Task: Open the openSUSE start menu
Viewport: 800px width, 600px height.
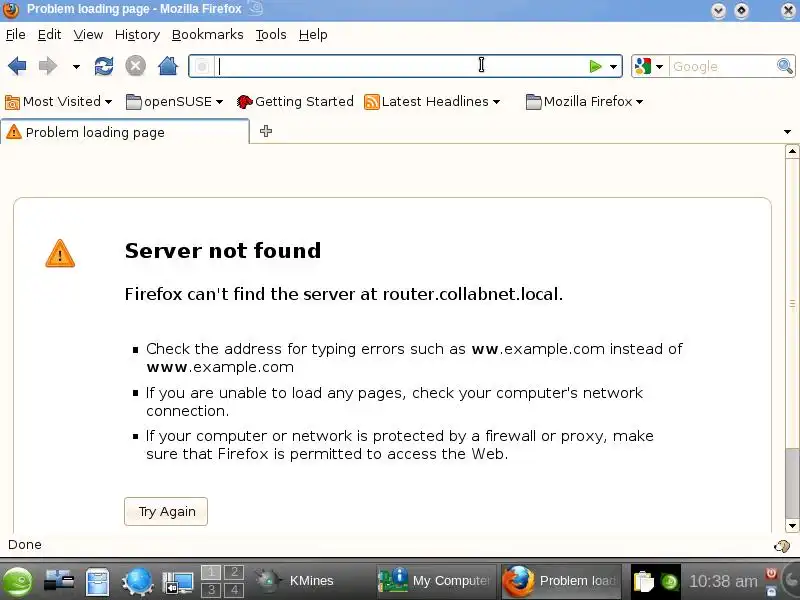Action: coord(17,582)
